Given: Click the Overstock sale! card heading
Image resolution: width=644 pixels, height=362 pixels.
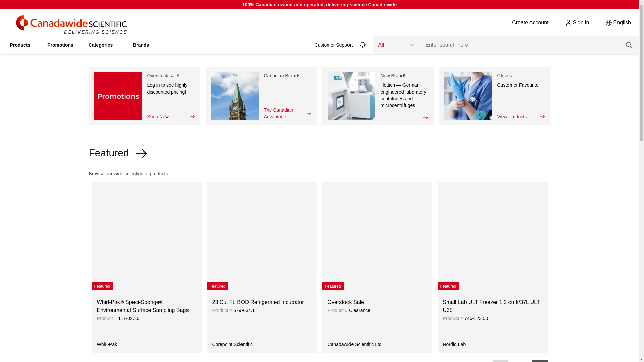Looking at the screenshot, I should click(163, 76).
